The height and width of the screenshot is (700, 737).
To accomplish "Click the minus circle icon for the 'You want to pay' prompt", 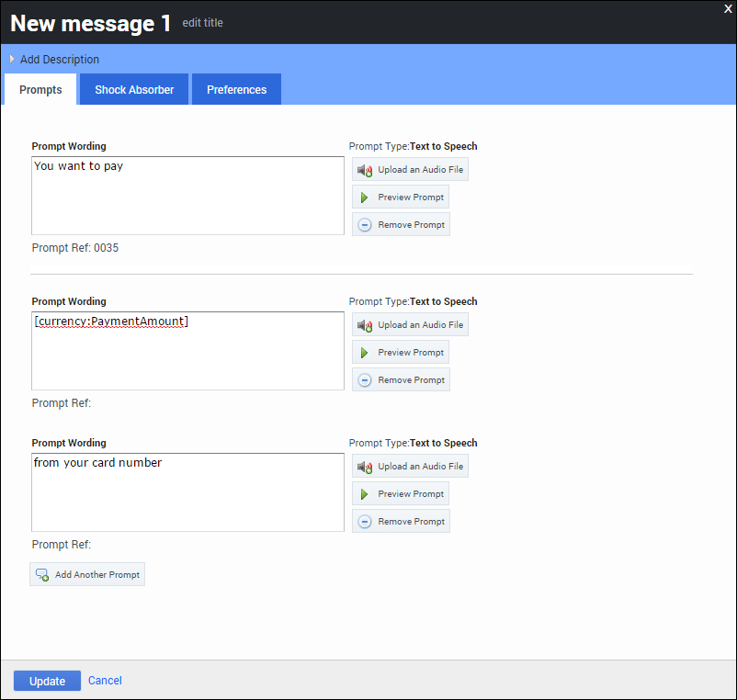I will (365, 225).
